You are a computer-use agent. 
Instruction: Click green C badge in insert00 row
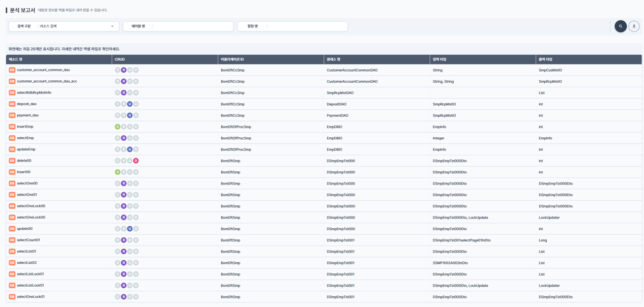point(118,172)
